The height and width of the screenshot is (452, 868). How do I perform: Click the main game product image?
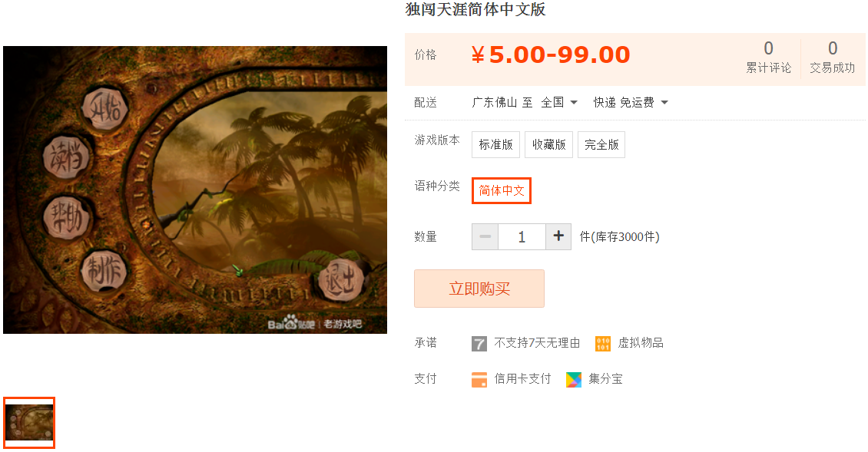tap(195, 190)
